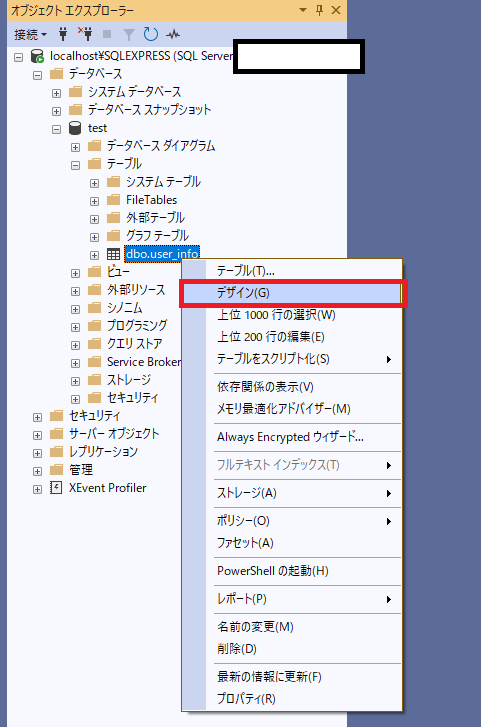Collapse the test database node
The image size is (481, 727).
57,129
